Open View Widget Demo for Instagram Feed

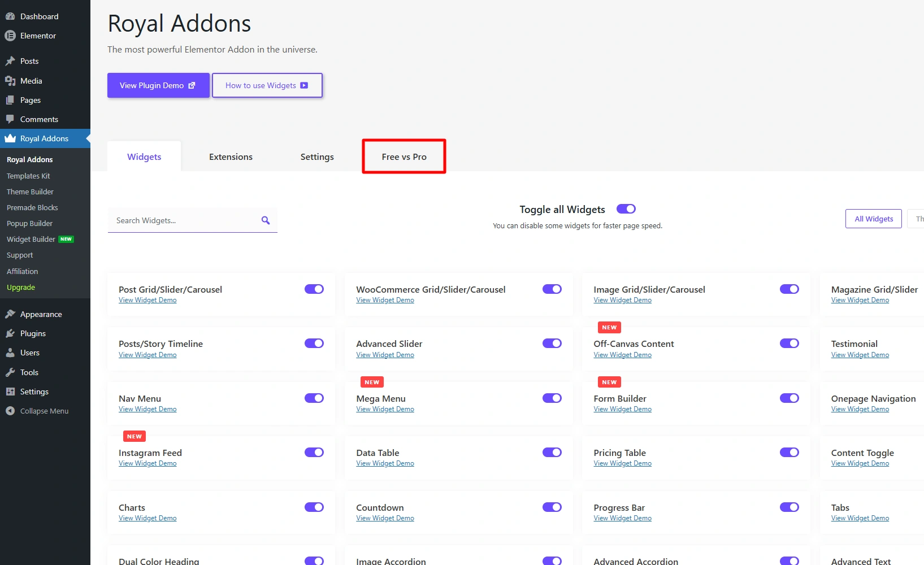[148, 463]
